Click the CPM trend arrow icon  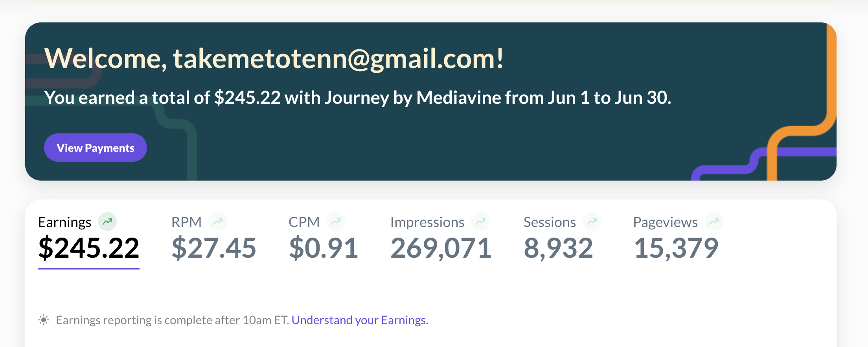tap(336, 222)
